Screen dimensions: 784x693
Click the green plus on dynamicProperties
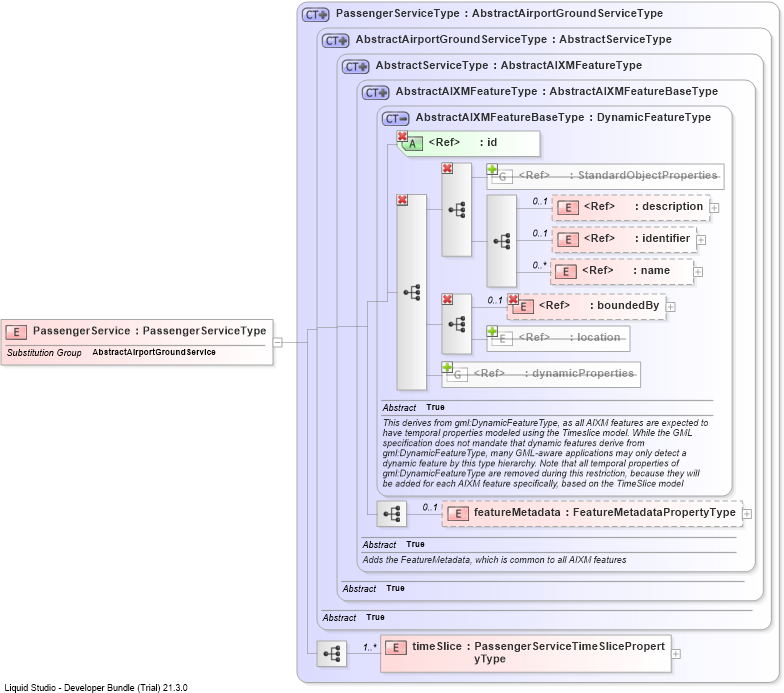pyautogui.click(x=447, y=368)
